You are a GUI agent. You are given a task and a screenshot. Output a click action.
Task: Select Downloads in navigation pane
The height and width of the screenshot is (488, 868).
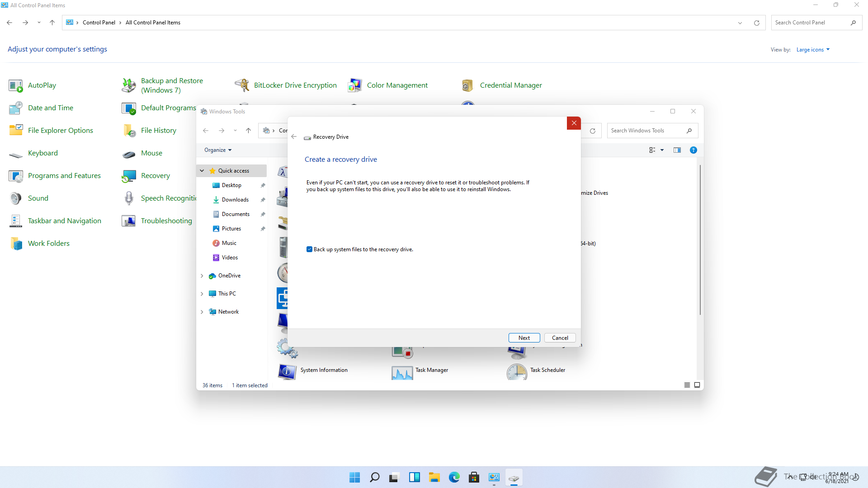[x=235, y=200]
